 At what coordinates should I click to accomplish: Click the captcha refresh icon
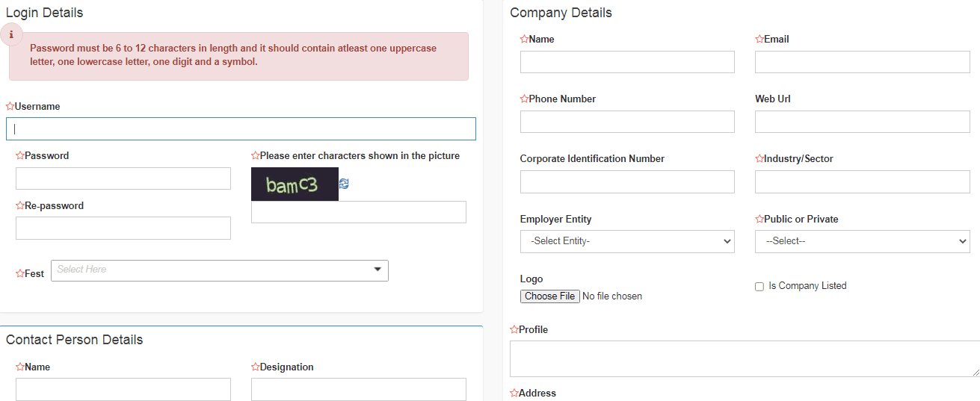tap(344, 184)
